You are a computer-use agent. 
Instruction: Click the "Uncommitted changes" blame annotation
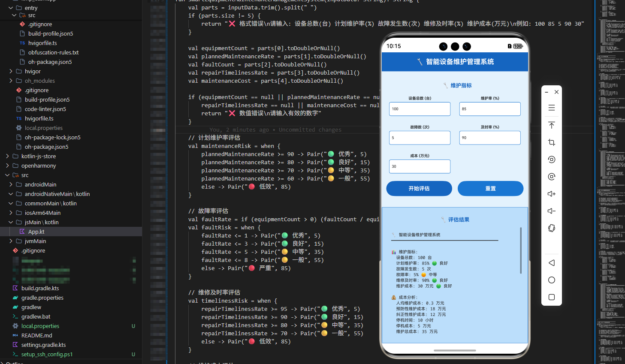pyautogui.click(x=310, y=129)
